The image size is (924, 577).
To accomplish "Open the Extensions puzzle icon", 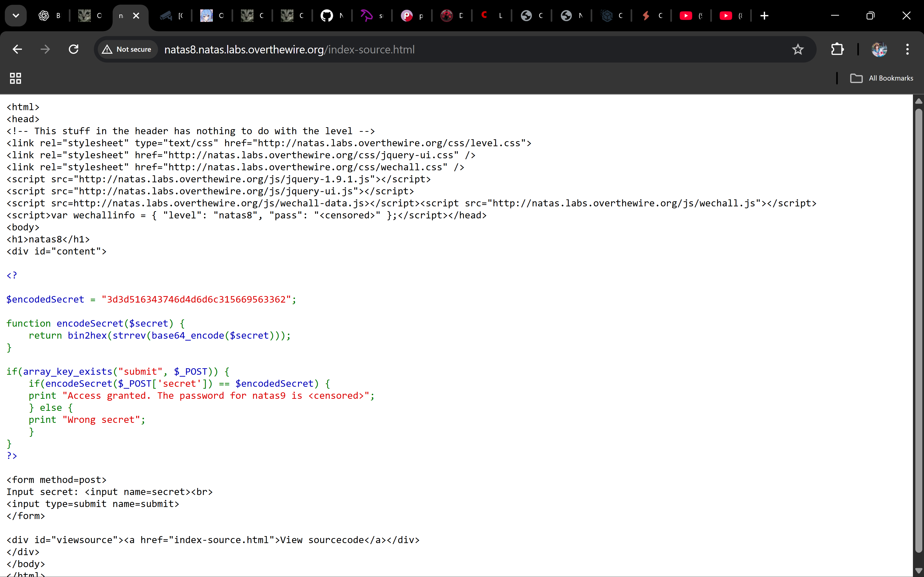I will [837, 49].
